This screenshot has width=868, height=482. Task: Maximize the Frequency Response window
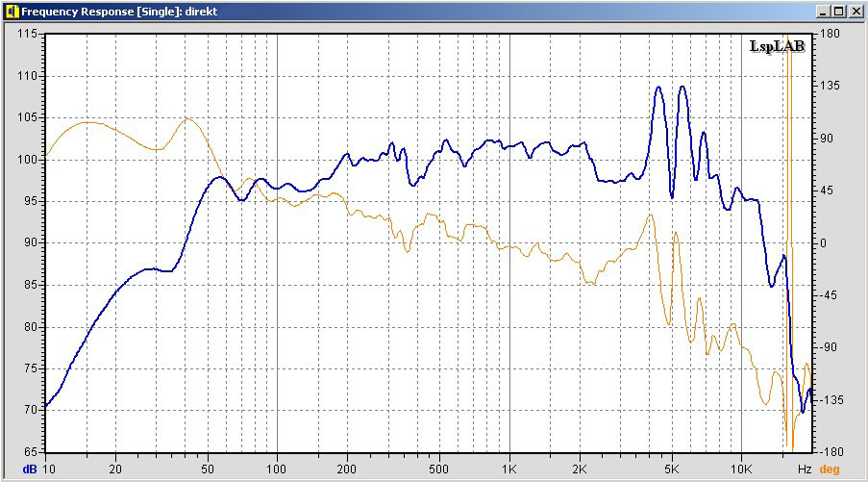pyautogui.click(x=838, y=12)
